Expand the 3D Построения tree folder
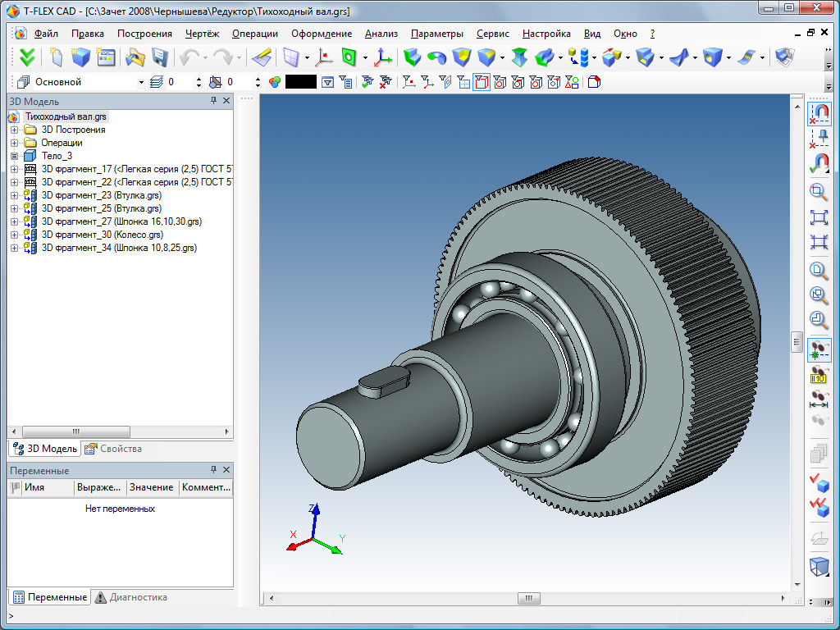This screenshot has width=840, height=630. (14, 130)
